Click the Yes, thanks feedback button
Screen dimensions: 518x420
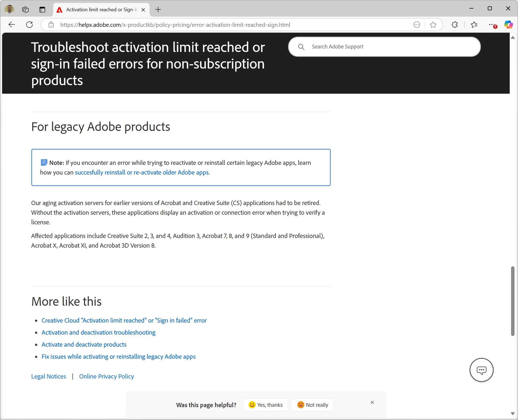coord(265,405)
